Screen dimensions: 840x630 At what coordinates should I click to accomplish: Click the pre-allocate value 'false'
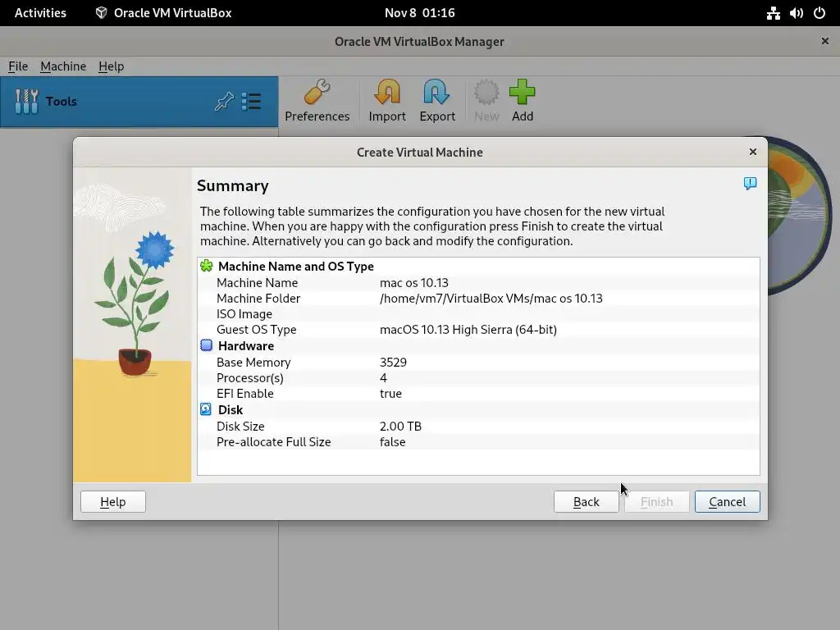(393, 442)
